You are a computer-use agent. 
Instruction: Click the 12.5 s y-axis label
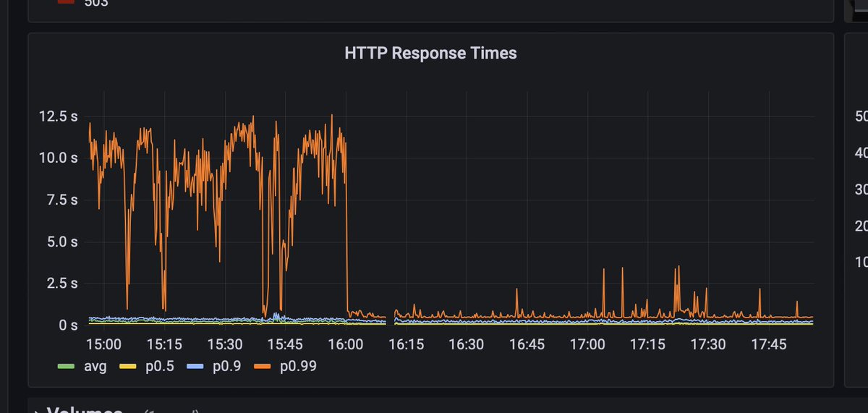pos(58,116)
